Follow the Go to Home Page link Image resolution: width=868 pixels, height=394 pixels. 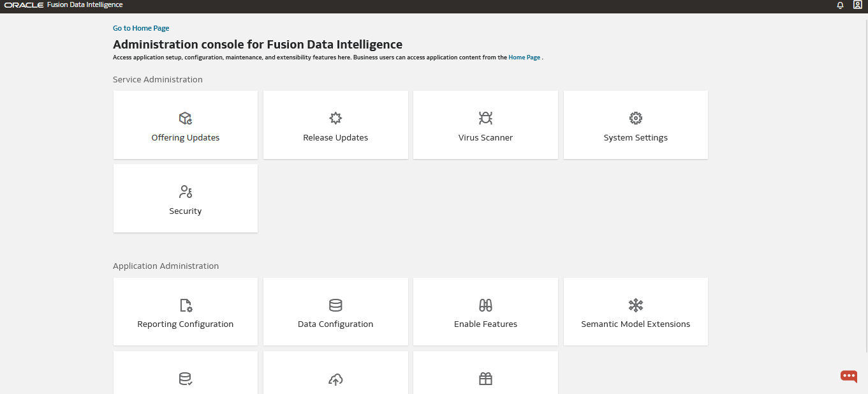pos(141,28)
